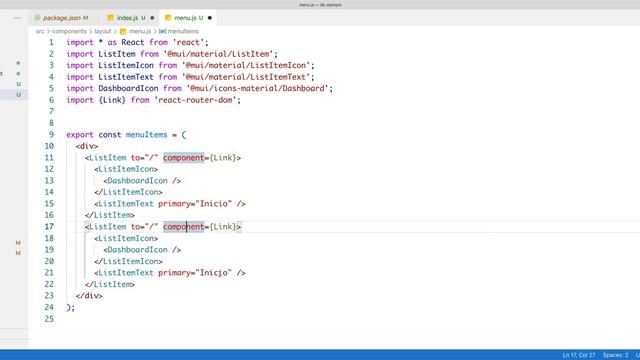Click highlighted 'component' on line 11
The width and height of the screenshot is (640, 360).
(184, 158)
